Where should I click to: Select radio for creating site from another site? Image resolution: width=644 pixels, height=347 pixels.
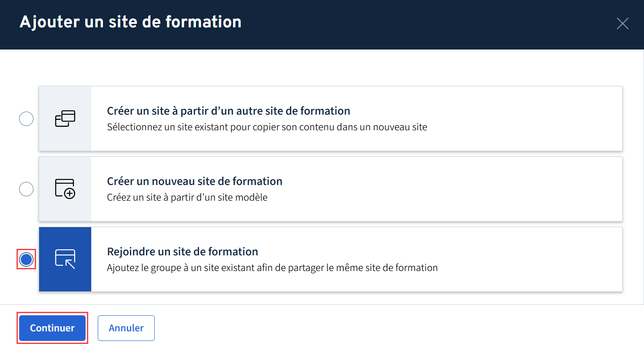pos(27,119)
